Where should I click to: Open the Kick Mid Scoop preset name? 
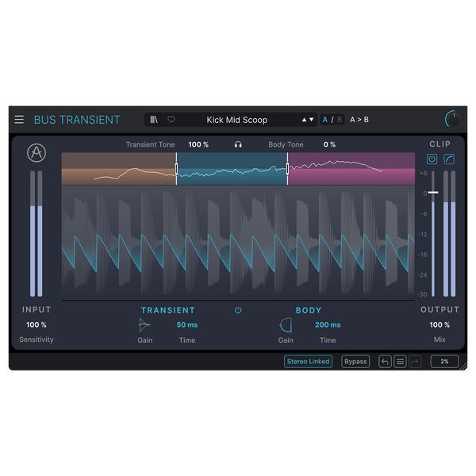pos(236,120)
